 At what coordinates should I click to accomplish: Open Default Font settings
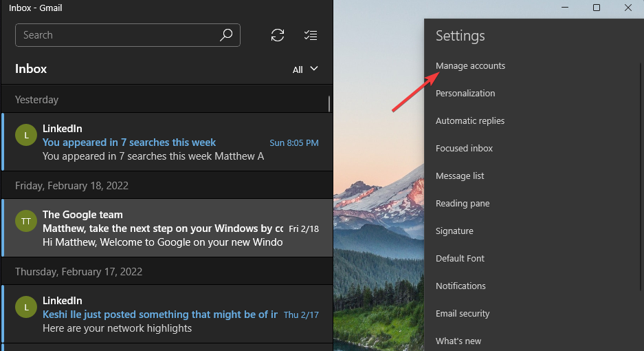tap(460, 259)
